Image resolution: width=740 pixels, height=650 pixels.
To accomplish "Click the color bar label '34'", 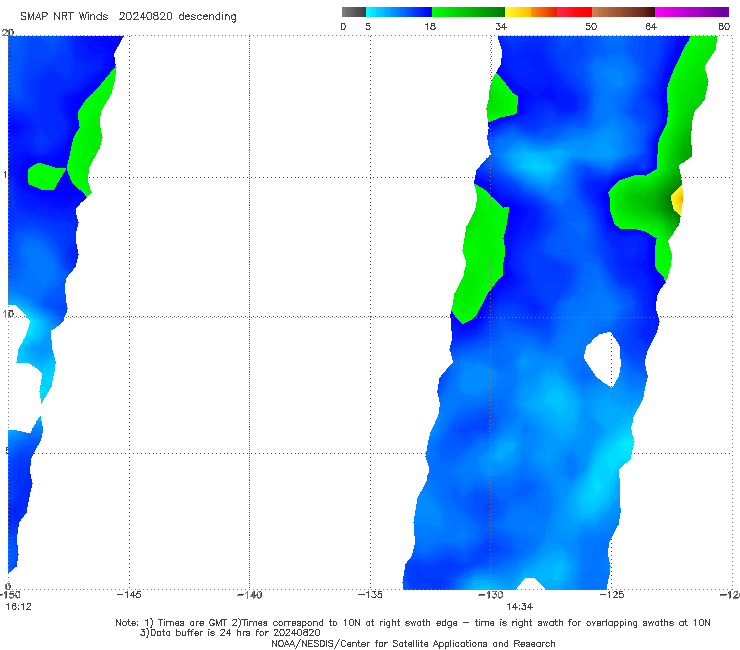I will coord(501,27).
